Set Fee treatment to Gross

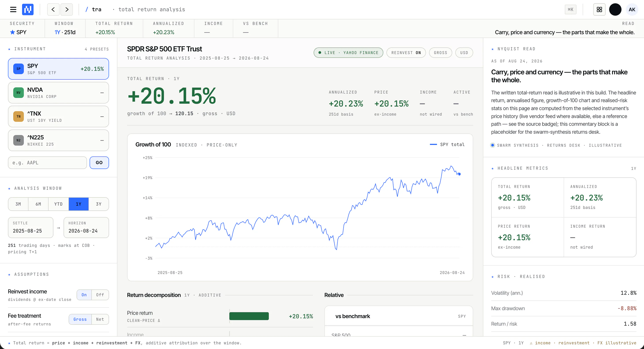pyautogui.click(x=80, y=319)
